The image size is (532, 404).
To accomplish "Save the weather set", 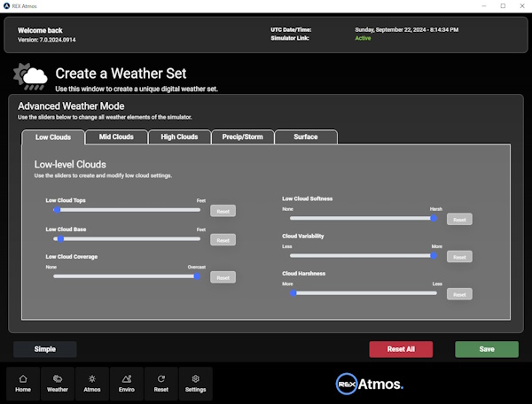I will click(487, 349).
